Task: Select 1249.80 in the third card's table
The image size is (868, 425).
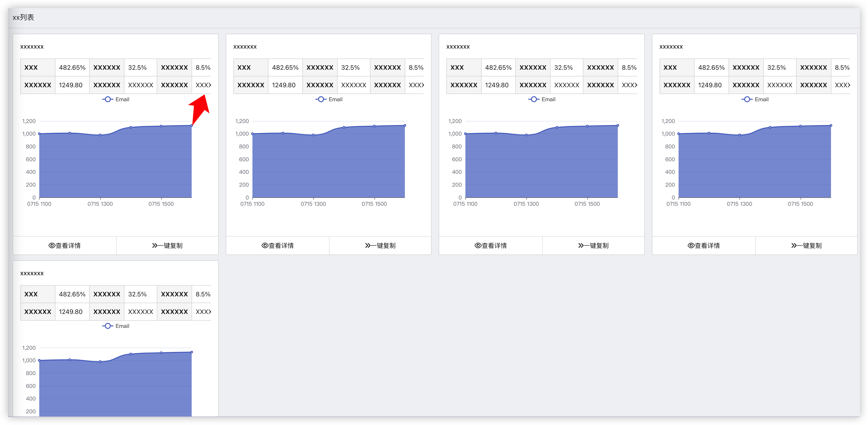Action: 497,85
